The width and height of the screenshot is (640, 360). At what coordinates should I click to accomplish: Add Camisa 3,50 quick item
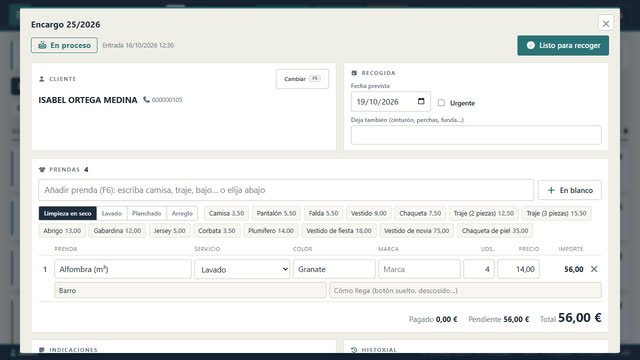pos(227,213)
